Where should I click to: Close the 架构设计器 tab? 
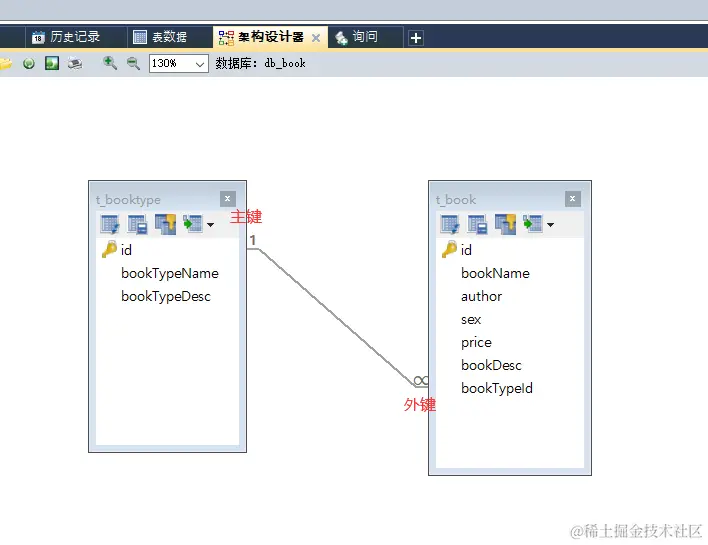click(x=316, y=38)
